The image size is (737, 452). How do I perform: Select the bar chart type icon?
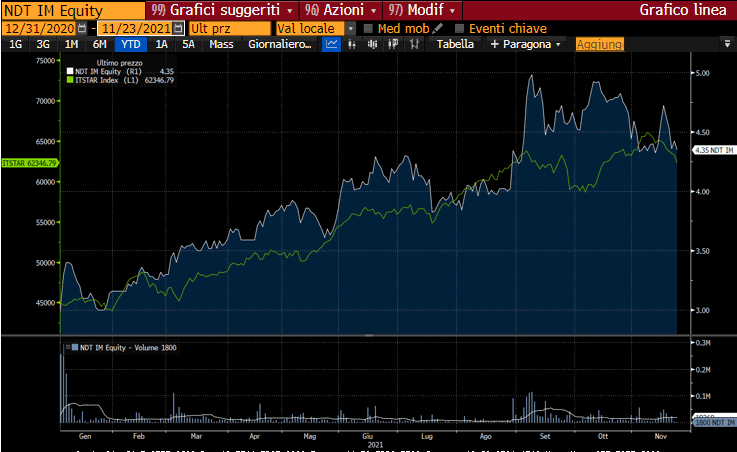[352, 44]
